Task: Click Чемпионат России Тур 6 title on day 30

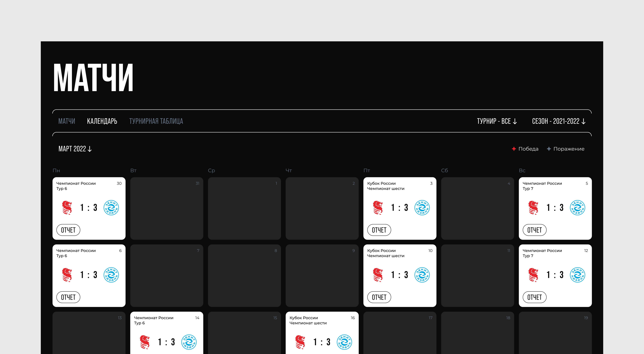Action: 76,186
